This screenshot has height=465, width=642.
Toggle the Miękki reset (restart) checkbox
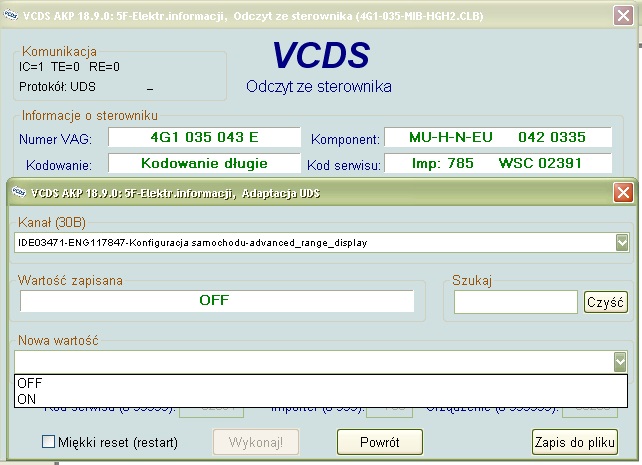tap(48, 442)
